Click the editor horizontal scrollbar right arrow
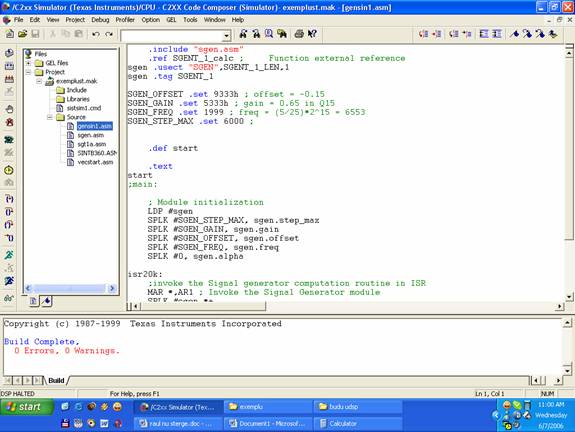The width and height of the screenshot is (575, 432). pos(560,306)
